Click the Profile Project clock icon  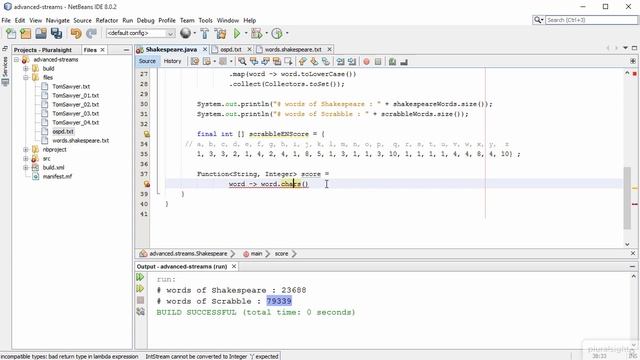(x=277, y=33)
